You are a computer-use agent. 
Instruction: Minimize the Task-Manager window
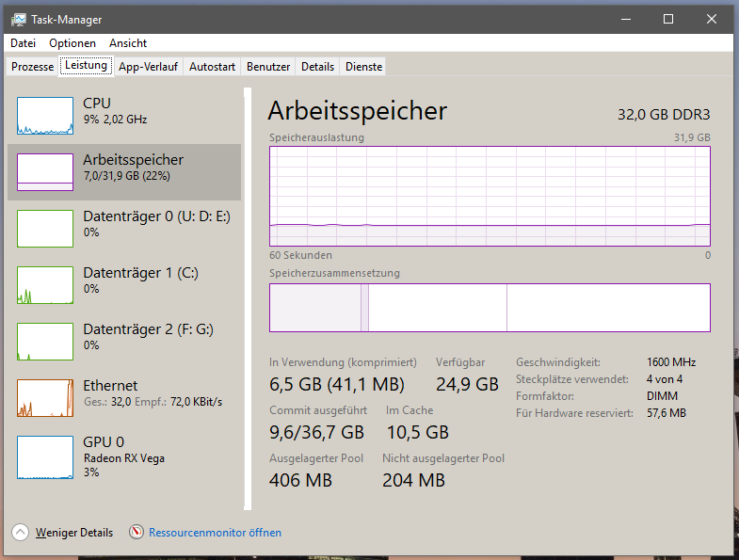tap(626, 19)
